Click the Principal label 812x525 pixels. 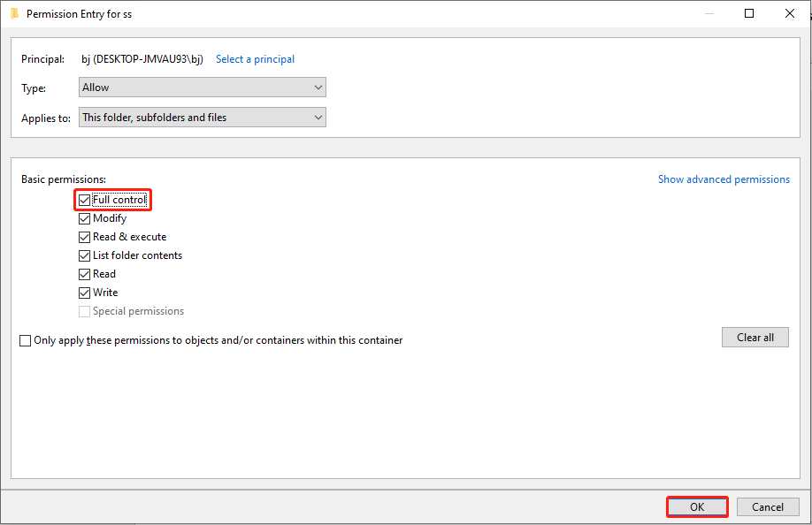43,59
